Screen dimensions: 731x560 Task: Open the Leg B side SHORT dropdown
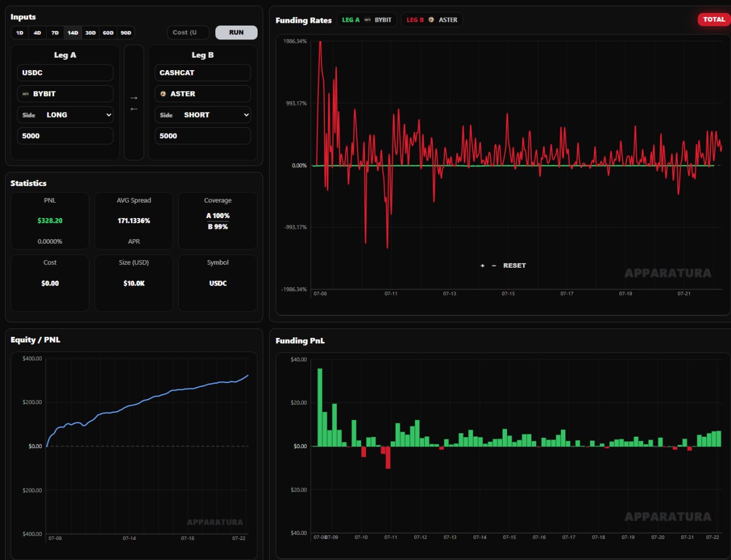[203, 115]
